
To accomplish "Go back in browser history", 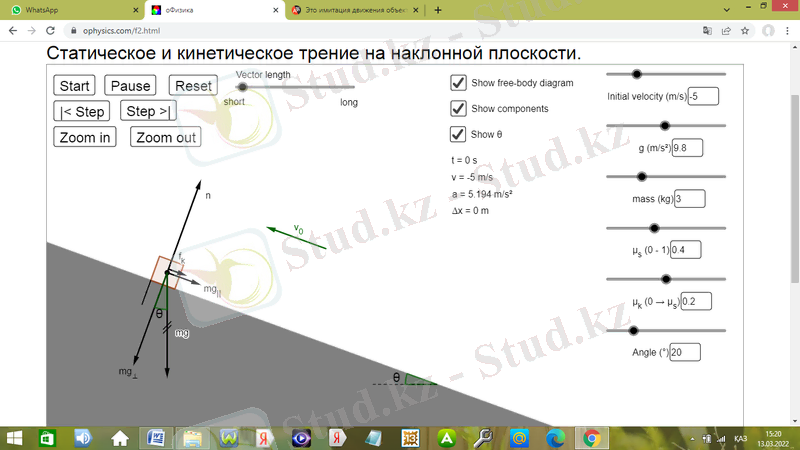I will [x=13, y=31].
